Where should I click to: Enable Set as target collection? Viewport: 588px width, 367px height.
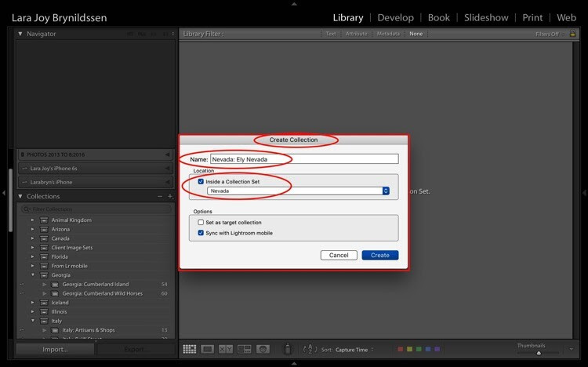click(201, 222)
